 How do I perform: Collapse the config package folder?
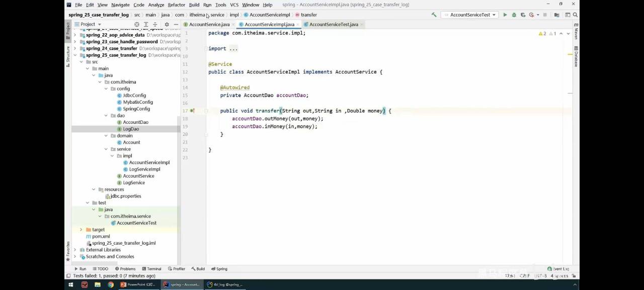106,89
